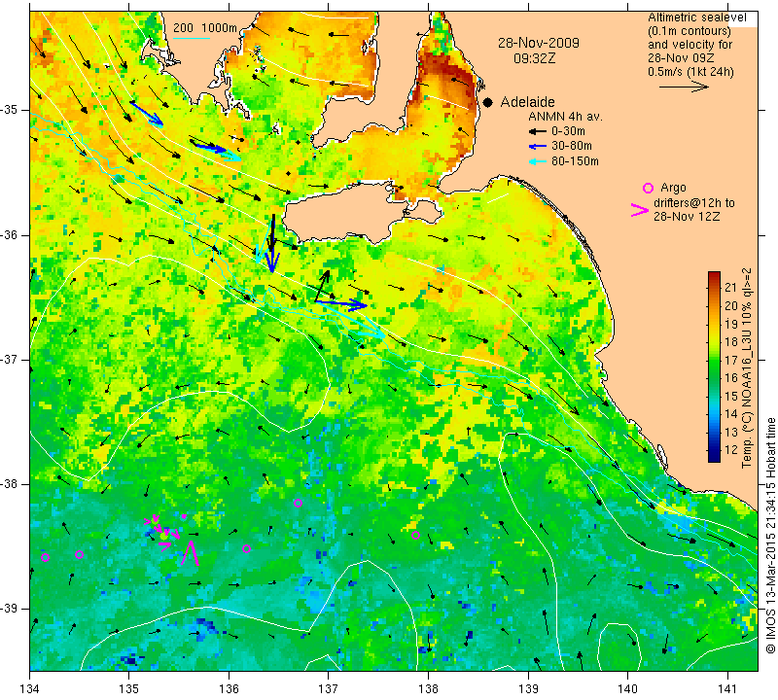778x700 pixels.
Task: Click the blue eastward ANMN arrow near 137.2°E 36.5°S
Action: point(341,303)
